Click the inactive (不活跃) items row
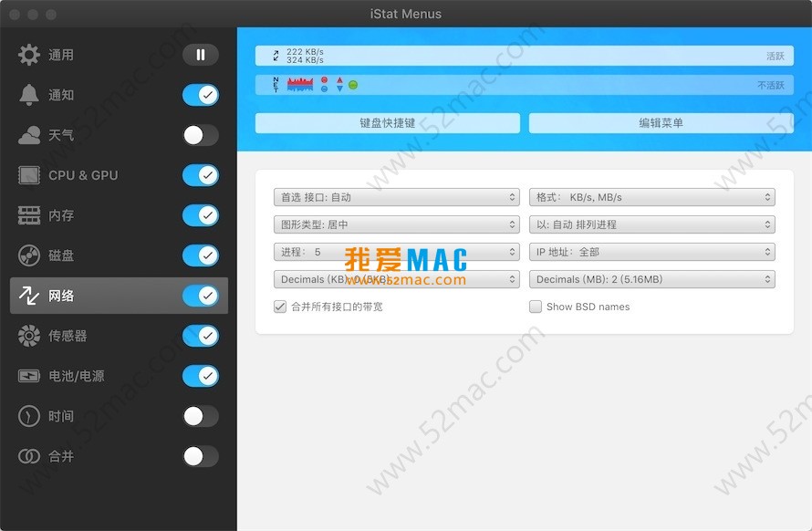This screenshot has height=531, width=812. [524, 85]
